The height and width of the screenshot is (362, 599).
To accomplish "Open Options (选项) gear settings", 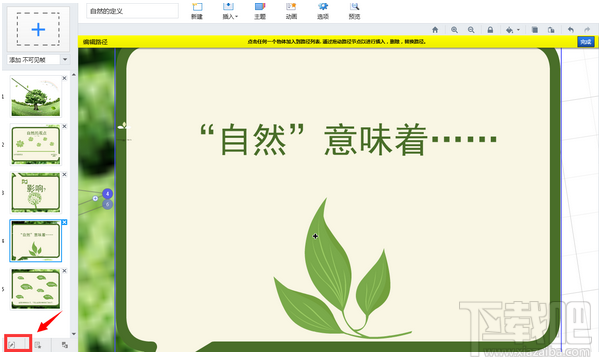I will (323, 11).
